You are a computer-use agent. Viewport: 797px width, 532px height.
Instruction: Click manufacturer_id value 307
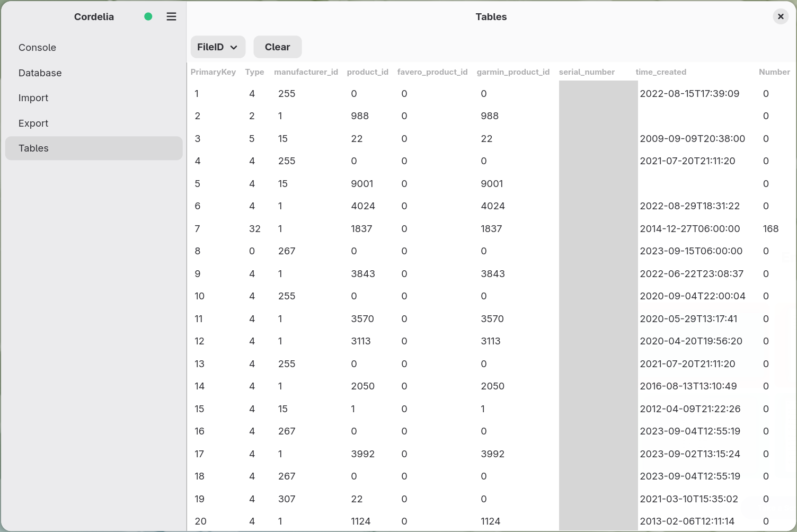pyautogui.click(x=286, y=499)
